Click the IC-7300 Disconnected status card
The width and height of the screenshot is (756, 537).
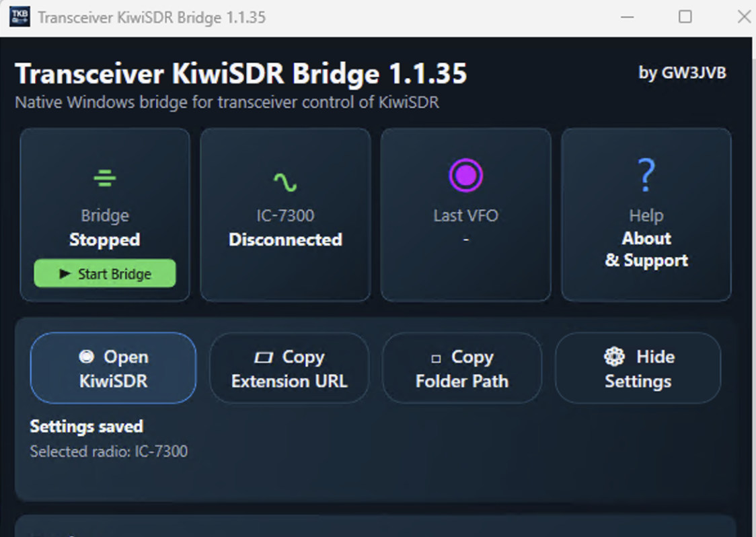285,215
